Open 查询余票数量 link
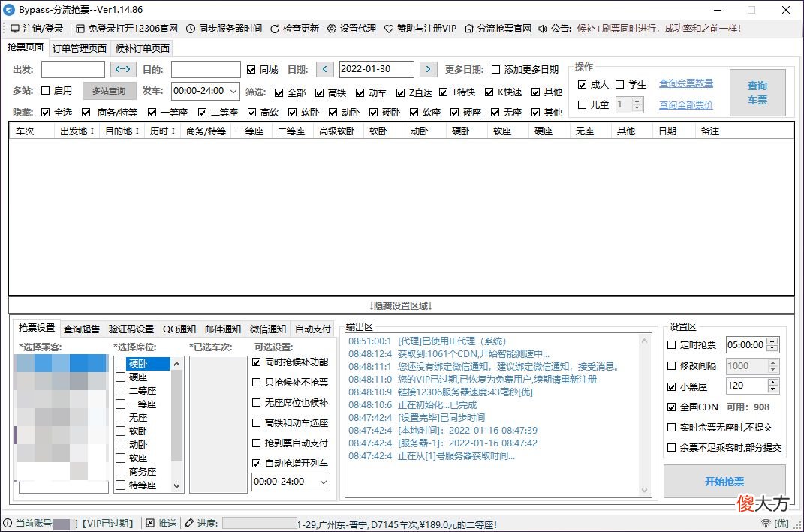The height and width of the screenshot is (532, 804). pyautogui.click(x=686, y=83)
